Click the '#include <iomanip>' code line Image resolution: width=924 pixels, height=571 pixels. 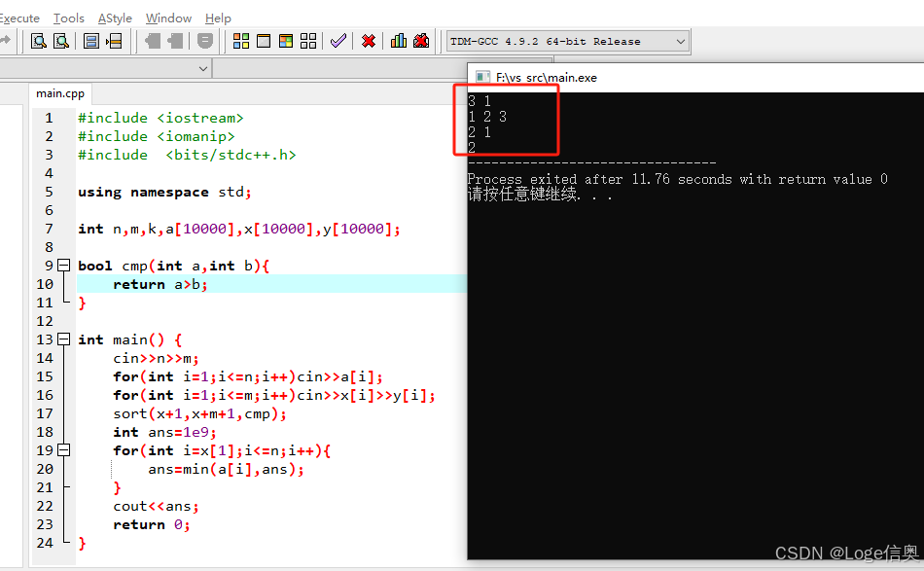click(x=157, y=136)
